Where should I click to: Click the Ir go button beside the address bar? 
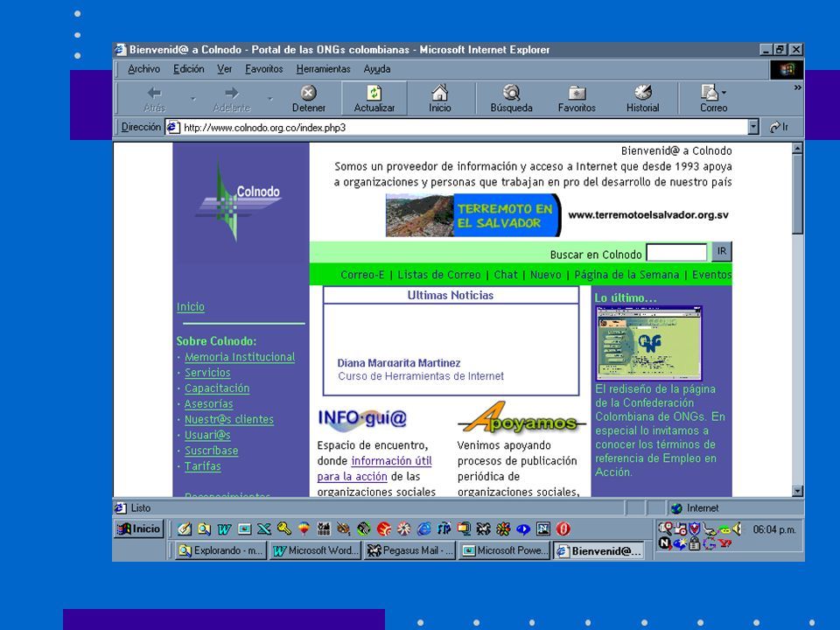tap(779, 127)
